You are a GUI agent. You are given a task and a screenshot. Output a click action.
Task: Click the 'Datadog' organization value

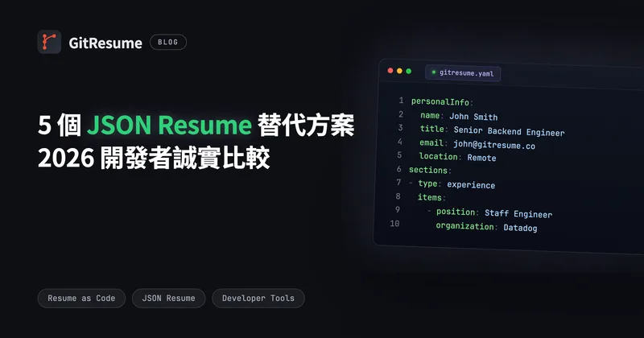coord(520,228)
